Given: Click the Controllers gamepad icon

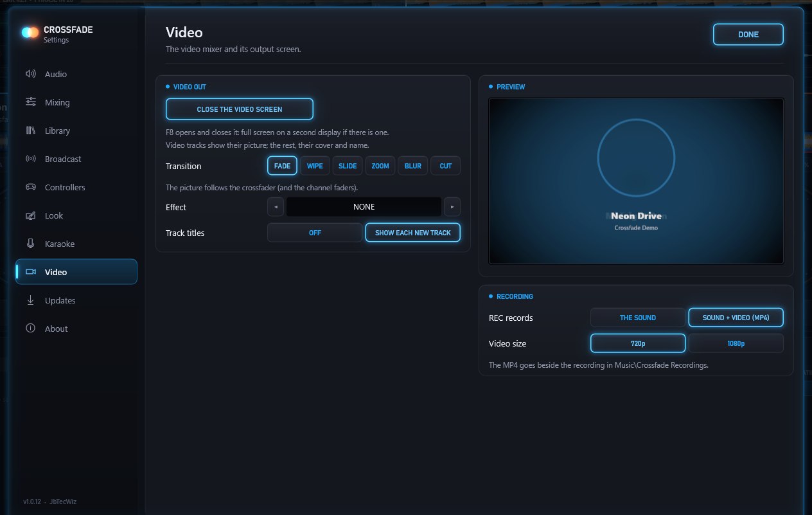Looking at the screenshot, I should [30, 187].
